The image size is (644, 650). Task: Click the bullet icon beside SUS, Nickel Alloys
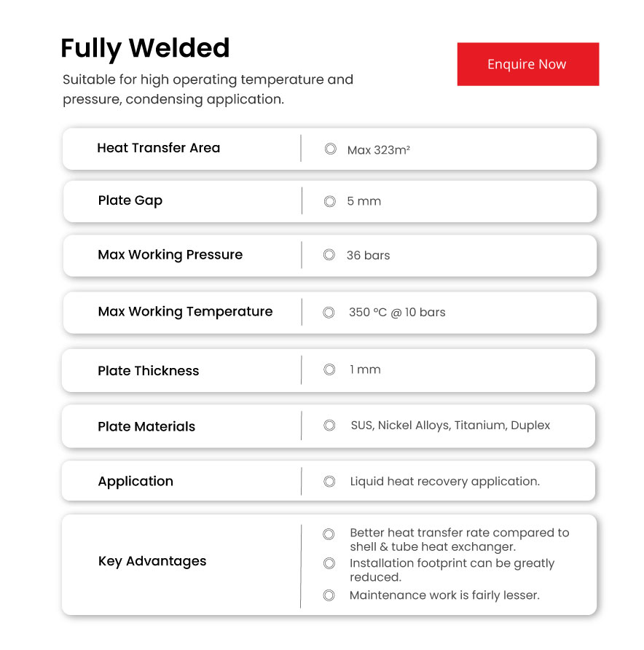tap(329, 425)
